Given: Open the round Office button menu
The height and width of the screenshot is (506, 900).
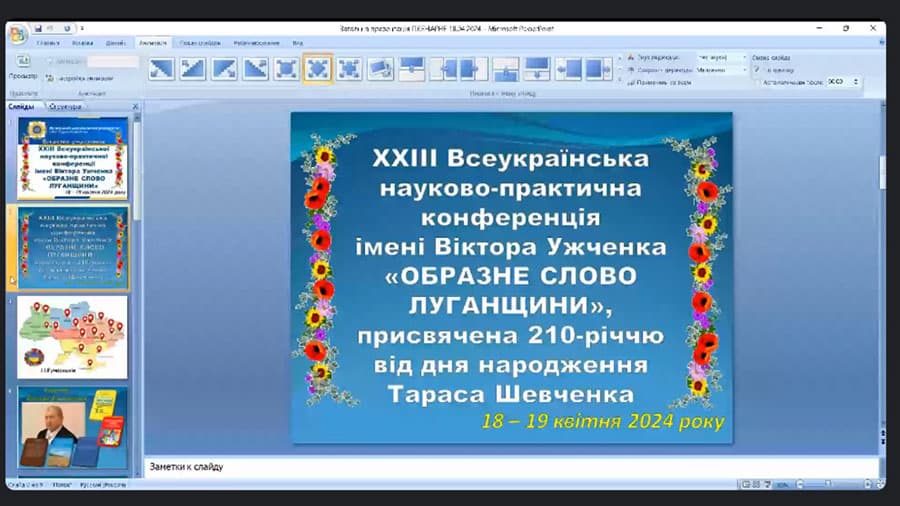Looking at the screenshot, I should (x=17, y=34).
